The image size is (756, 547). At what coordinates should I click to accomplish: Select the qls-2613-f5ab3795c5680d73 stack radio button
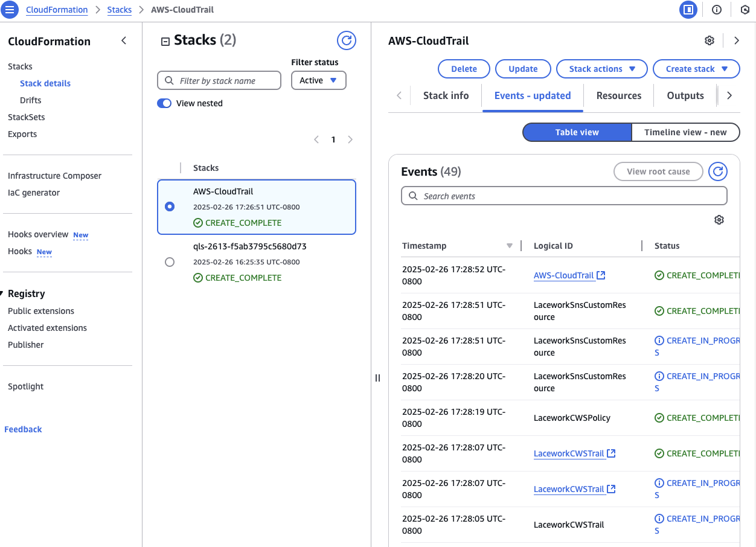pyautogui.click(x=170, y=262)
